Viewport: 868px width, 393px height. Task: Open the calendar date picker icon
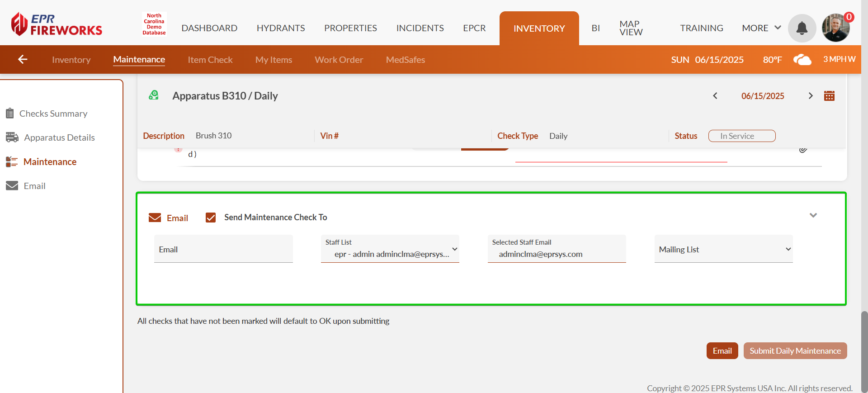829,96
